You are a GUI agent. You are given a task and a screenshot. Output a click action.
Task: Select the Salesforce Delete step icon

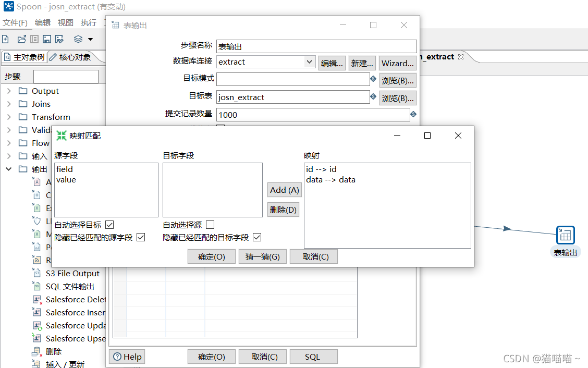point(36,299)
